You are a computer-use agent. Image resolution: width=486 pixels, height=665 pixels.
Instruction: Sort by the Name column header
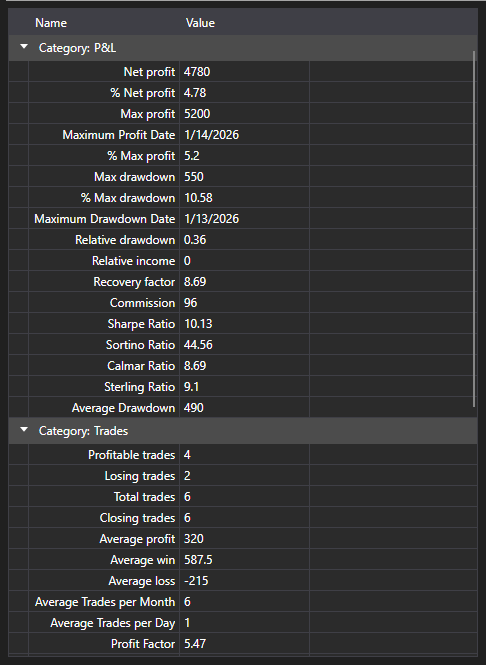tap(51, 23)
